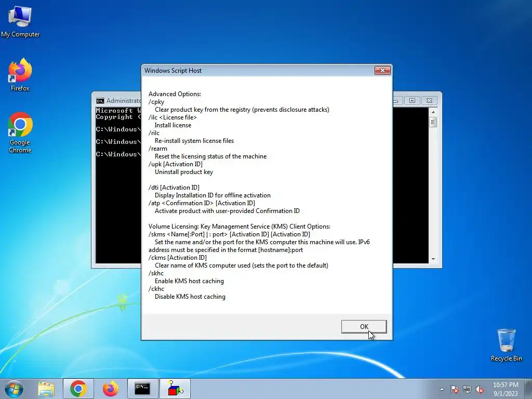Viewport: 532px width, 399px height.
Task: Click Command Prompt scrollbar down arrow
Action: point(433,259)
